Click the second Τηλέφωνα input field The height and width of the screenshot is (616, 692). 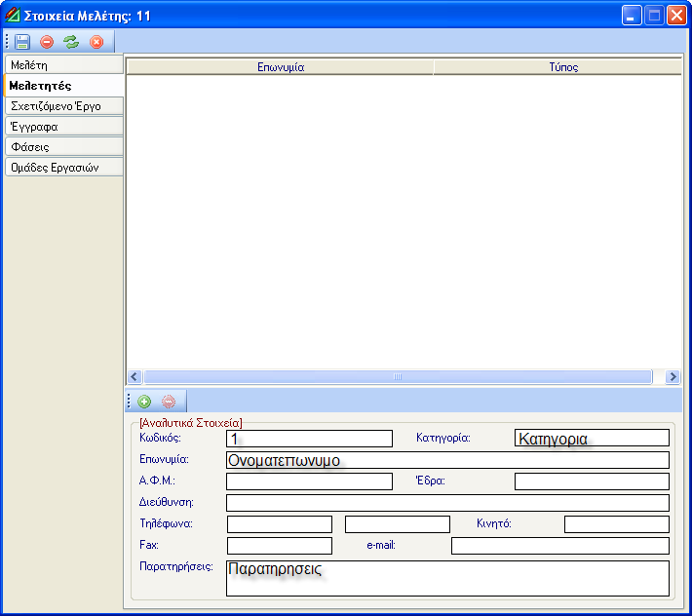[398, 524]
